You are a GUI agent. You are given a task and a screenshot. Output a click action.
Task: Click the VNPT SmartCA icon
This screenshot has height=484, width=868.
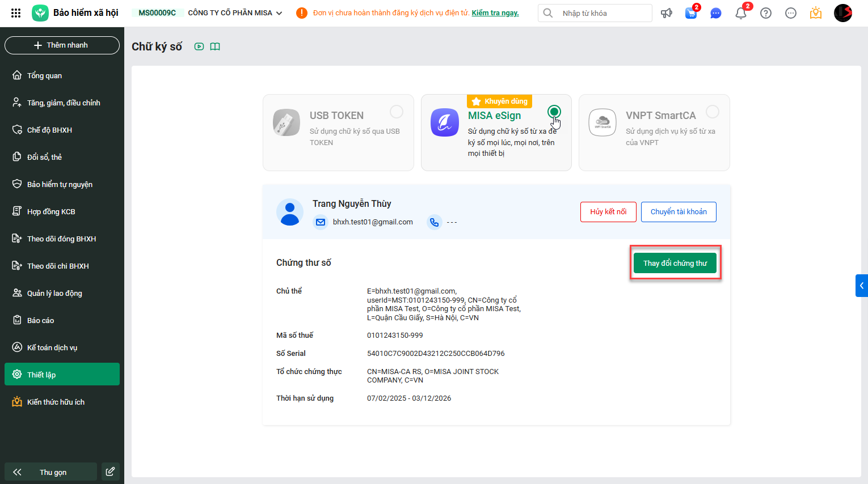602,122
